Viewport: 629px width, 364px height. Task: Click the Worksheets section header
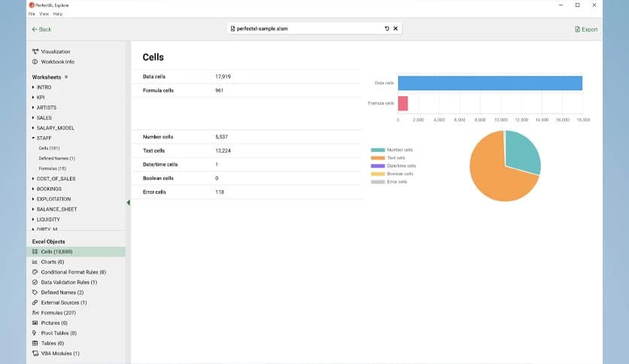(47, 77)
